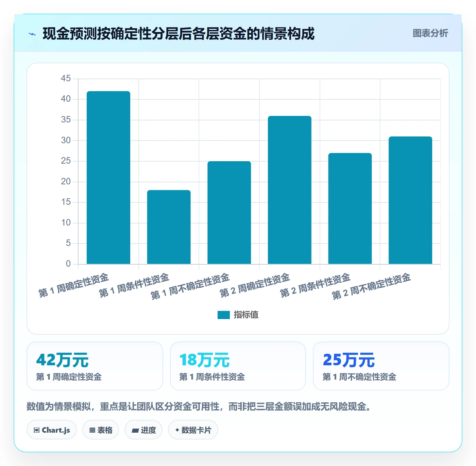Click the x-axis label 第 2 周不确定性资金
The height and width of the screenshot is (466, 476).
(x=371, y=286)
